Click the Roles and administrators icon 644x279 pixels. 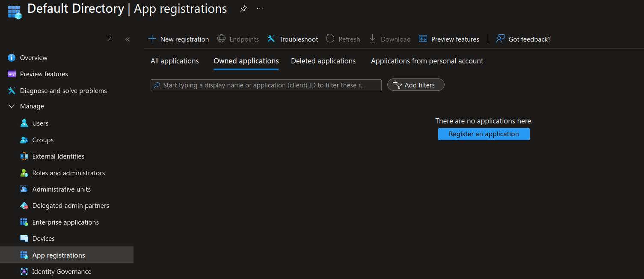click(x=24, y=173)
